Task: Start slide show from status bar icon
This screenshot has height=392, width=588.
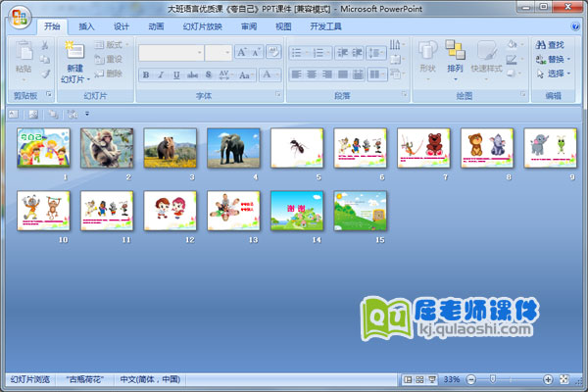Action: click(x=431, y=379)
